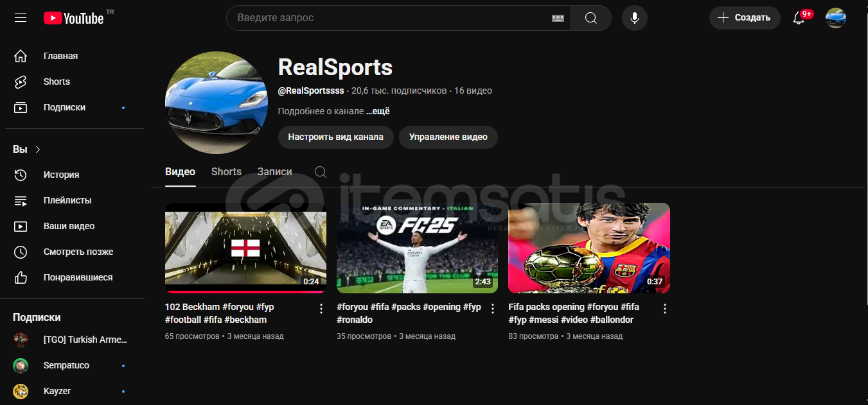Click the magnifier search button
Image resolution: width=868 pixels, height=405 pixels.
pos(591,18)
